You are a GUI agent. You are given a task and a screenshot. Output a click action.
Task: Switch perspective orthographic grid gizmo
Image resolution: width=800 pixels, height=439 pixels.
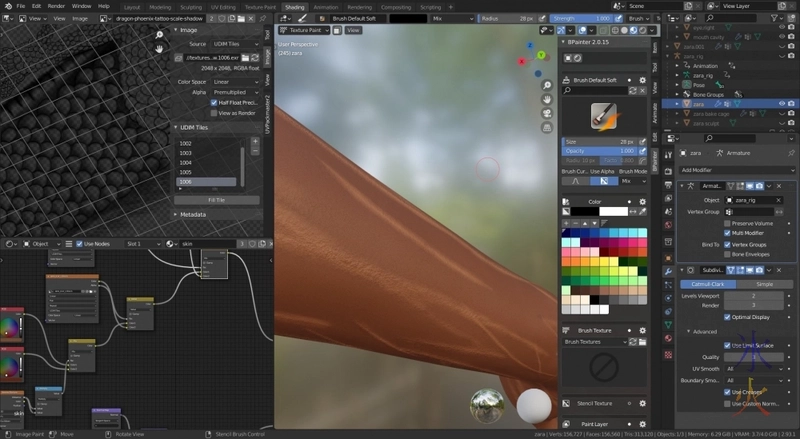547,127
